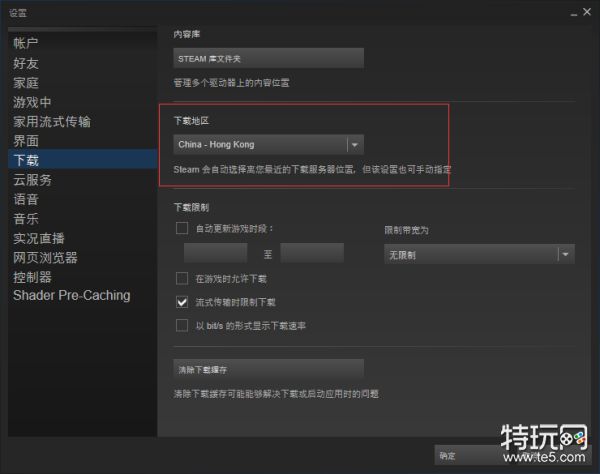600x474 pixels.
Task: Open the 游戏中 settings page
Action: (32, 102)
